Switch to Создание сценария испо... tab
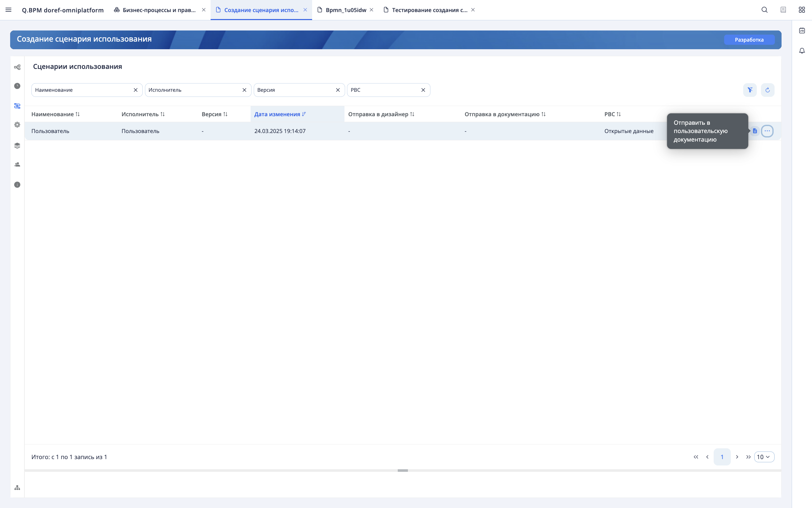The image size is (812, 508). pos(261,10)
